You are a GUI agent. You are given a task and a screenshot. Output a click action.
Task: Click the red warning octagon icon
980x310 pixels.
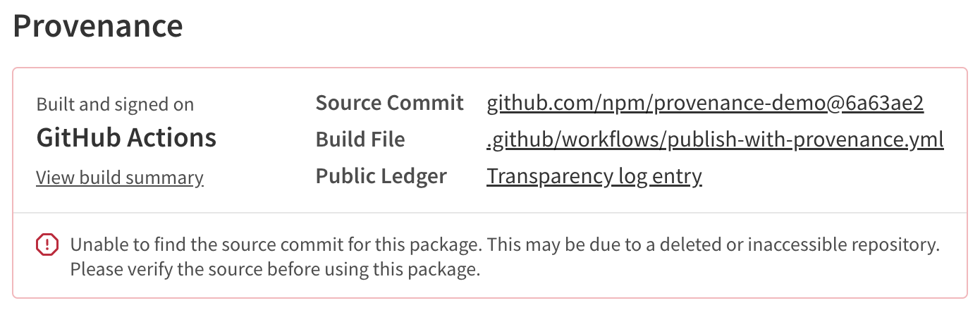(x=47, y=245)
